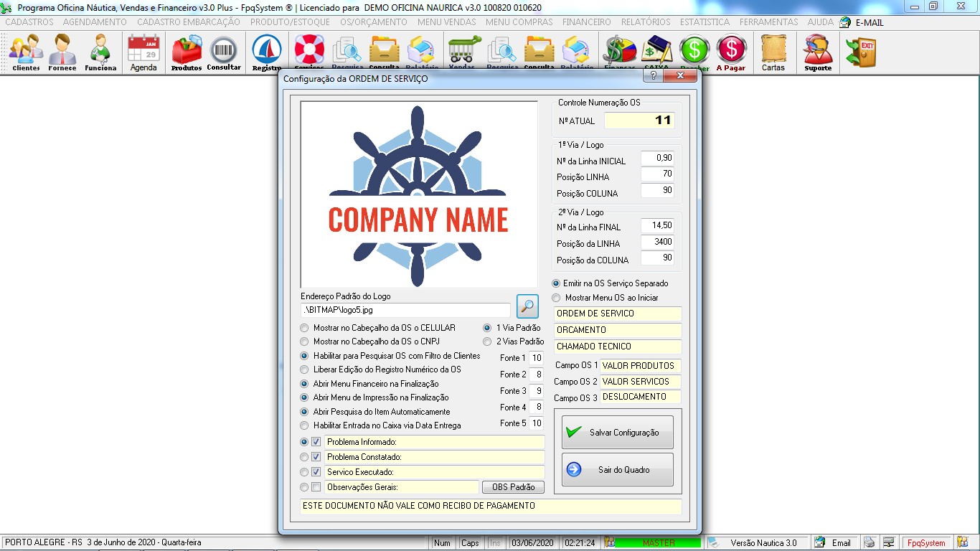Click the 'Nº da Linha INICIAL' field

pos(658,158)
